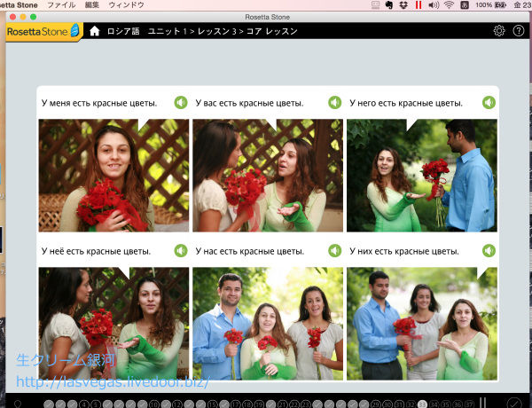
Task: Select photo of woman holding red flowers alone
Action: click(113, 175)
